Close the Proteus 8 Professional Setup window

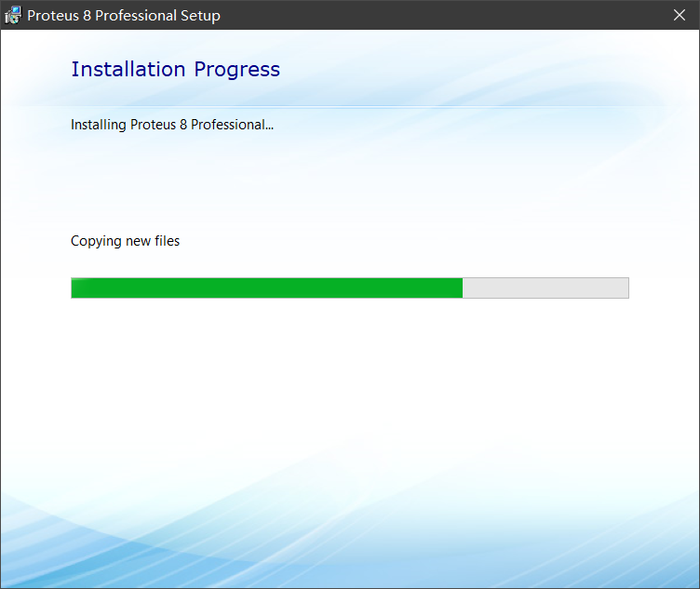coord(679,15)
